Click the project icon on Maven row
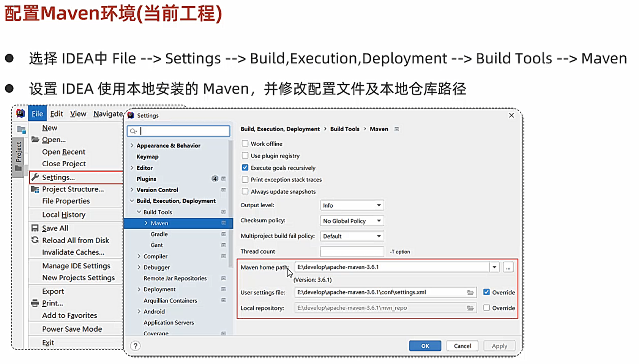The height and width of the screenshot is (364, 639). pos(223,223)
